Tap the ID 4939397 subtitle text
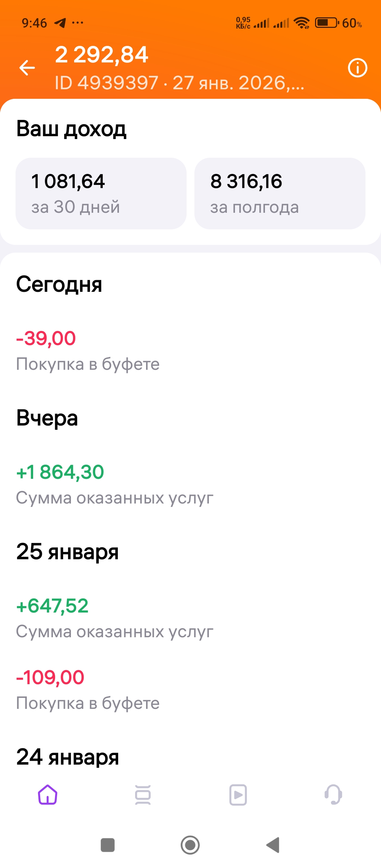 [179, 83]
